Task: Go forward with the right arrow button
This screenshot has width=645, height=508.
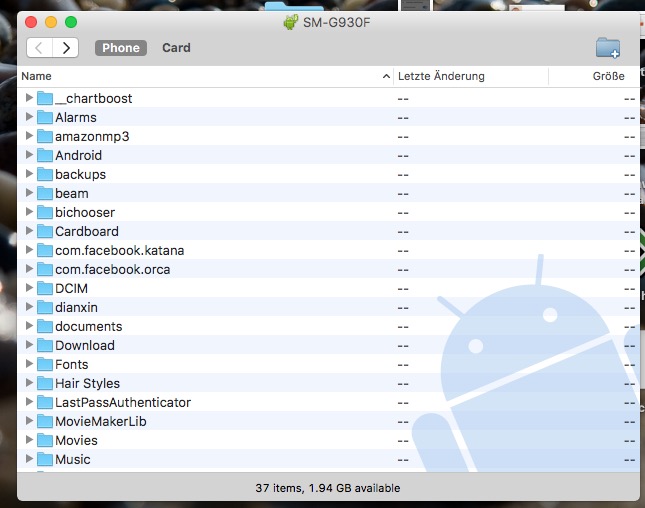Action: [66, 47]
